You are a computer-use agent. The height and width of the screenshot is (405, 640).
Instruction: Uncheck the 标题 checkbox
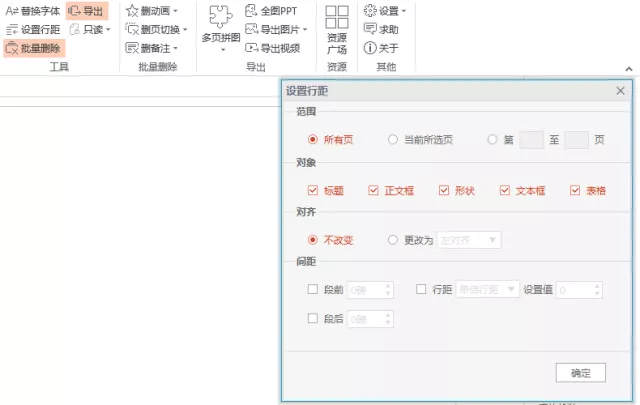click(313, 190)
